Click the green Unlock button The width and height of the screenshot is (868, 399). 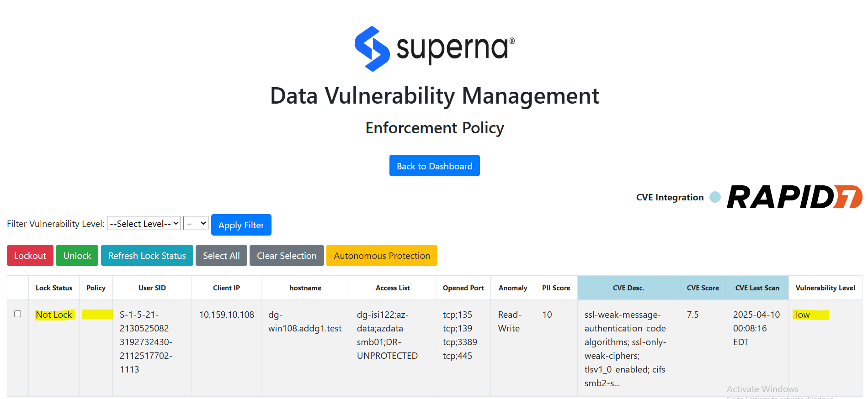[77, 256]
